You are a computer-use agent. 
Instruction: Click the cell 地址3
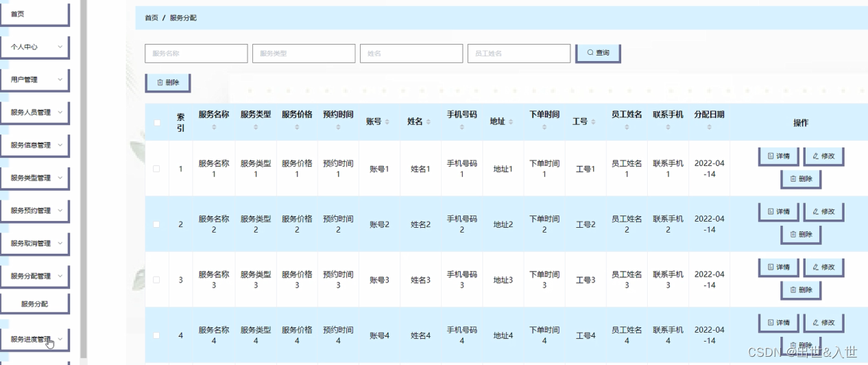point(503,280)
